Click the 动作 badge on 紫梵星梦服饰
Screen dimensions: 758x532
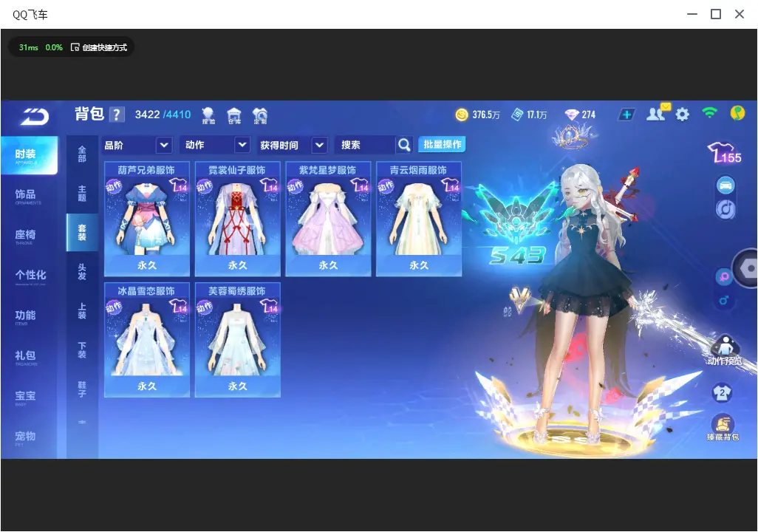pos(296,187)
